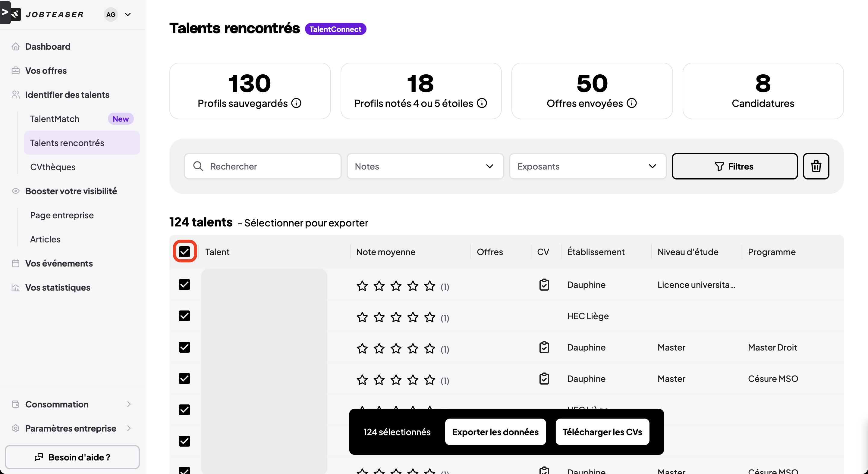Image resolution: width=868 pixels, height=474 pixels.
Task: Go to Vos statistiques section
Action: click(58, 288)
